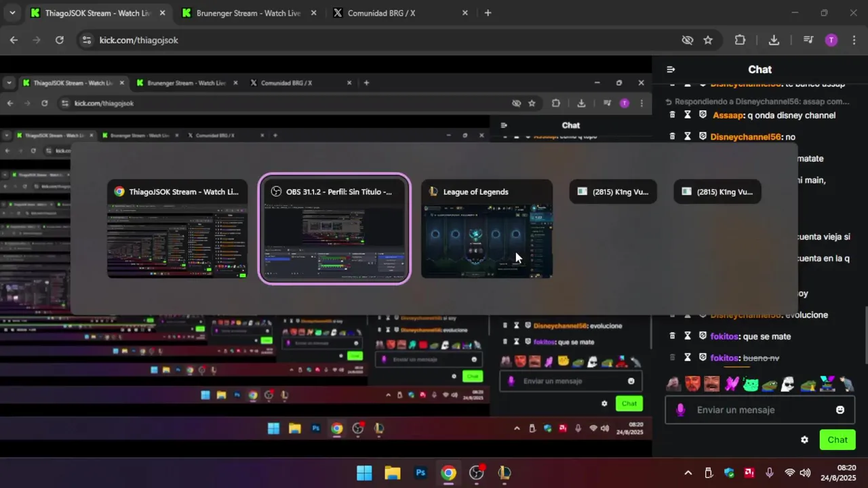Image resolution: width=868 pixels, height=488 pixels.
Task: Select the OBS 31.1.2 window thumbnail
Action: pos(334,229)
